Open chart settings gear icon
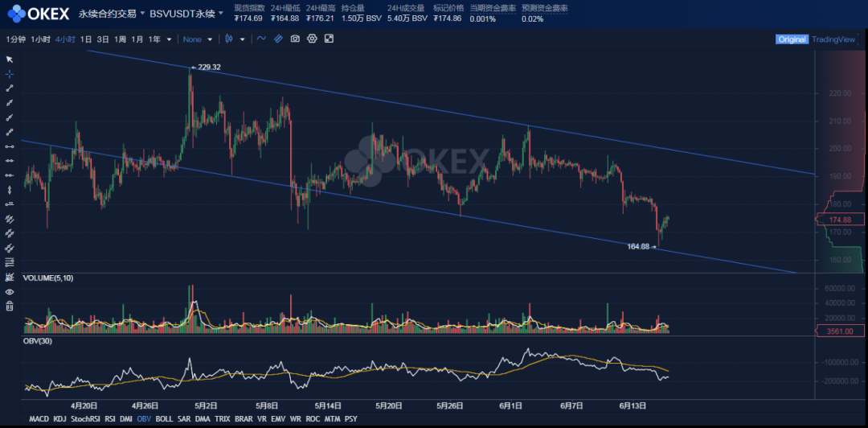Image resolution: width=868 pixels, height=428 pixels. point(312,39)
